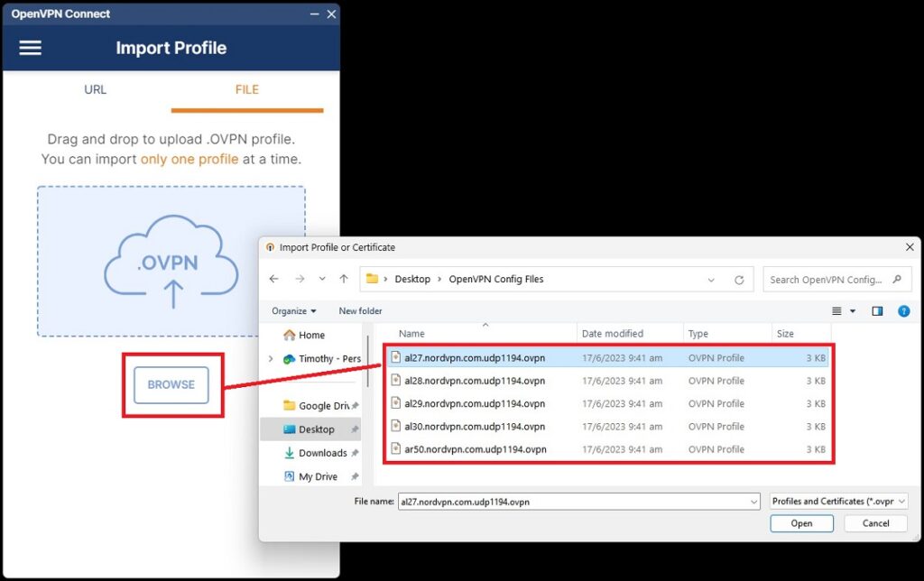This screenshot has height=581, width=924.
Task: Open the view options dropdown arrow
Action: coord(853,311)
